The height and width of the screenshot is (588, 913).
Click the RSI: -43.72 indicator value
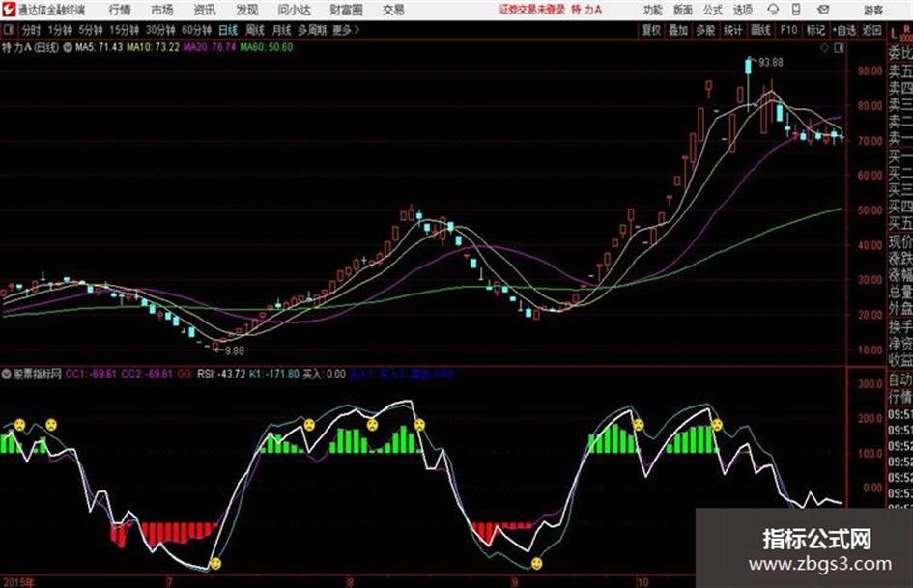[x=221, y=374]
